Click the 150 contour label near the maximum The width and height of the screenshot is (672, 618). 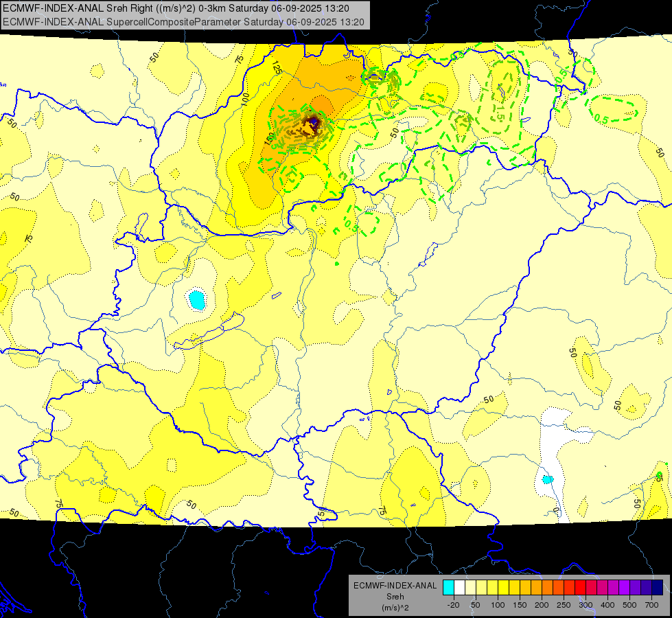pos(269,139)
